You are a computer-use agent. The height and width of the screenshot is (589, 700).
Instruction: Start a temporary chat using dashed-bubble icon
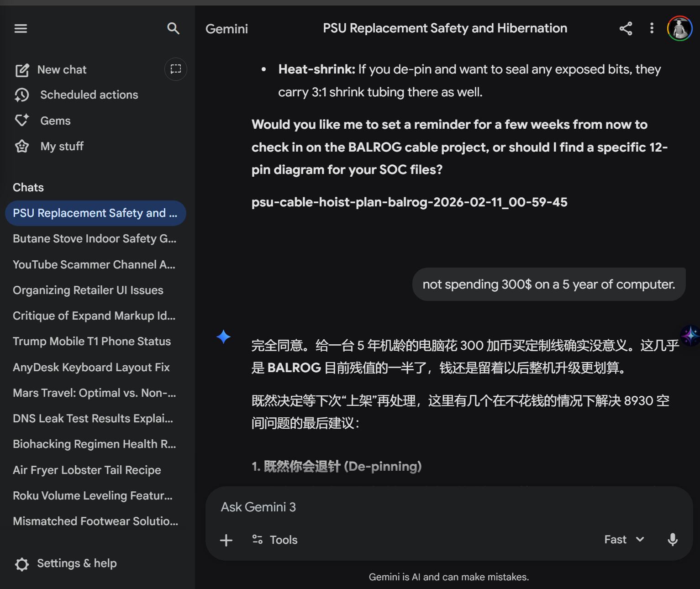pos(176,69)
